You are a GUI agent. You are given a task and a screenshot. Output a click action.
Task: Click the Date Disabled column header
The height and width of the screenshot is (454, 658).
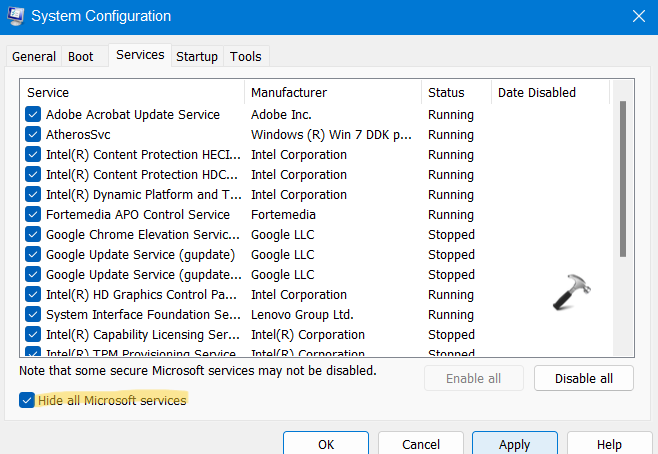pyautogui.click(x=548, y=93)
